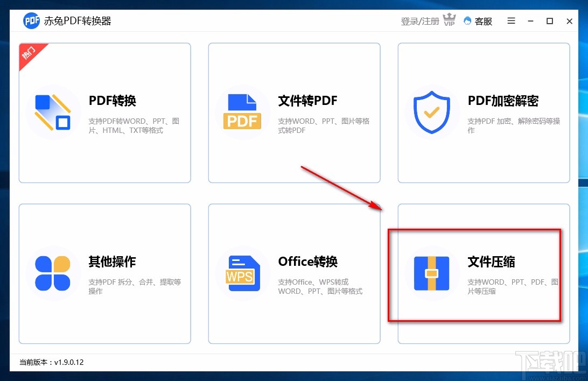Click the 客服 text label

tap(484, 20)
